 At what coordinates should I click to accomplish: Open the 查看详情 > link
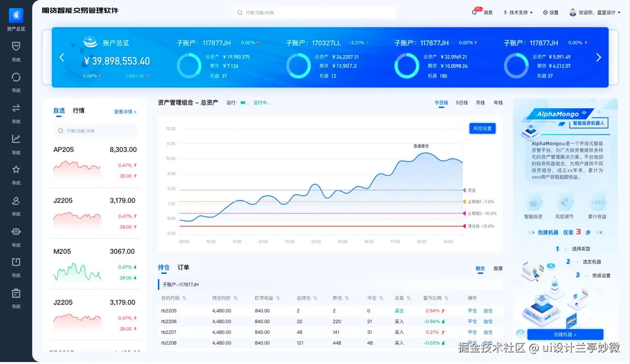pos(125,112)
